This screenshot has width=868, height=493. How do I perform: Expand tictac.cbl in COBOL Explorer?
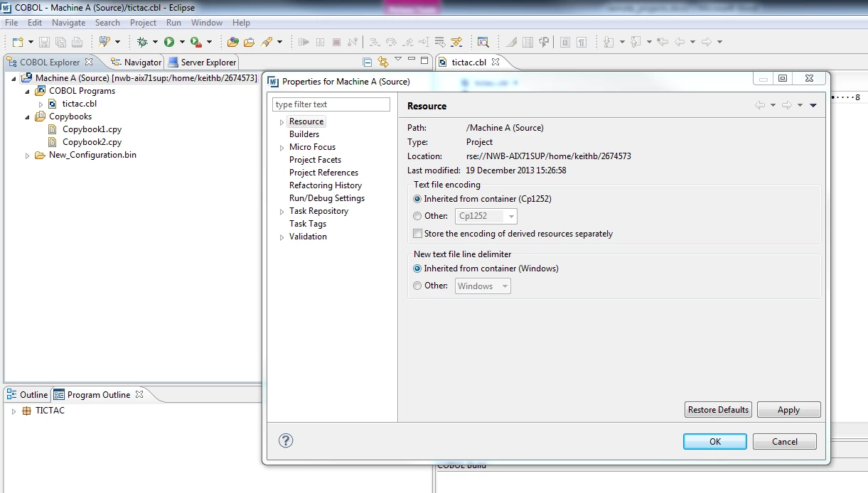tap(41, 104)
